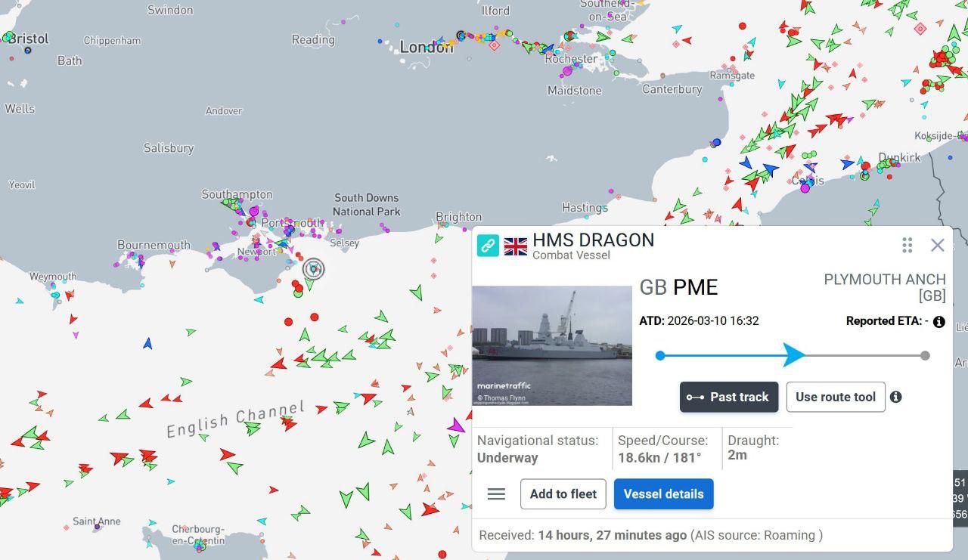Click the Hastings label on the map
This screenshot has width=968, height=560.
tap(585, 207)
